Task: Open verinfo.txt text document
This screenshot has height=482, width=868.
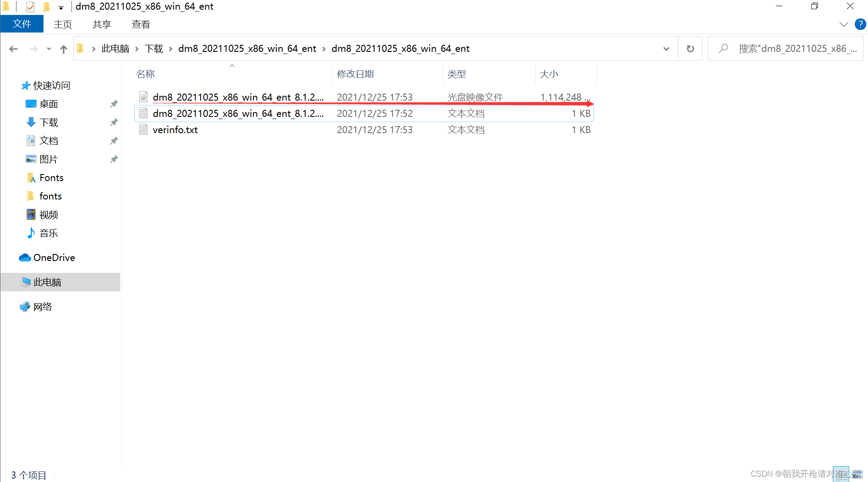Action: click(176, 130)
